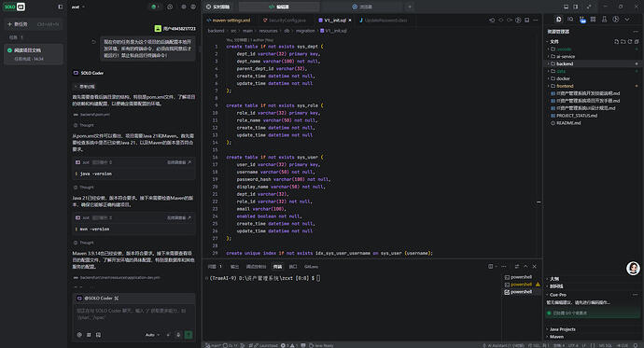Select the 阅读项目文档 task entry

click(34, 54)
